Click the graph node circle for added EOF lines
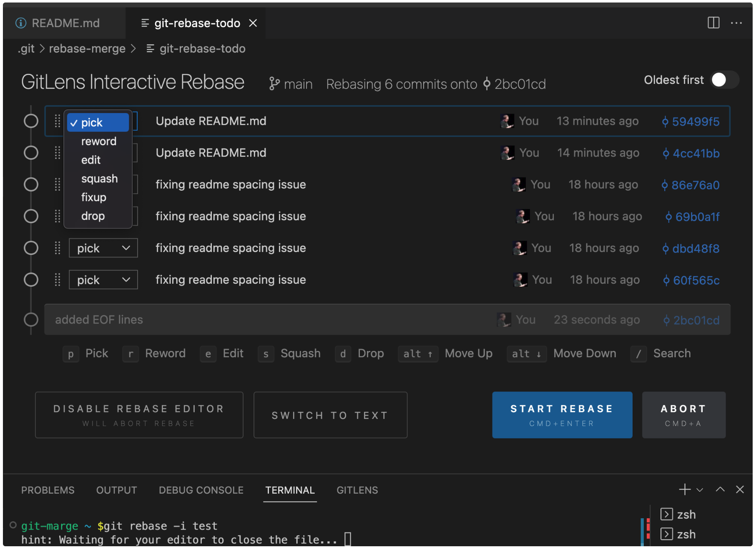 pos(31,320)
